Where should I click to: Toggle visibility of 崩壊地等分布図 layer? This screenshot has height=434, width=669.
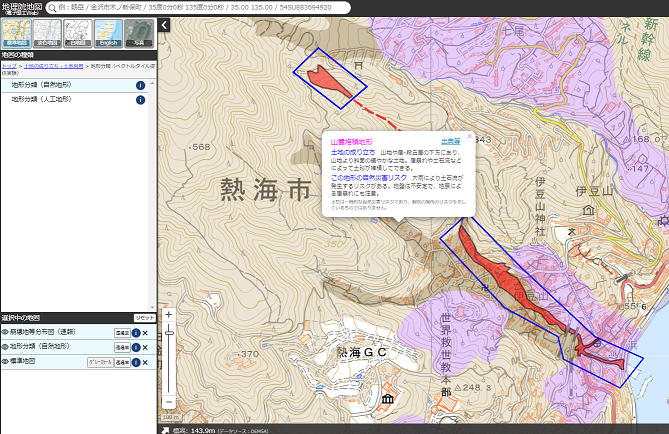click(5, 332)
